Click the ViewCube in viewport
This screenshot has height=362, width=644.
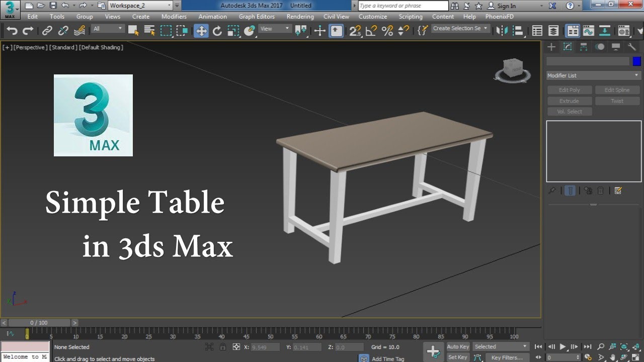(x=513, y=69)
